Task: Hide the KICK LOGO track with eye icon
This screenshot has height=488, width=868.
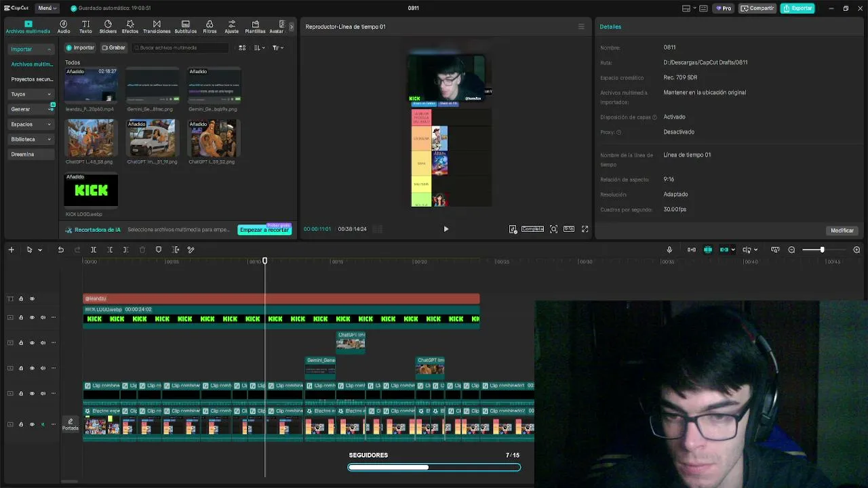Action: [32, 317]
